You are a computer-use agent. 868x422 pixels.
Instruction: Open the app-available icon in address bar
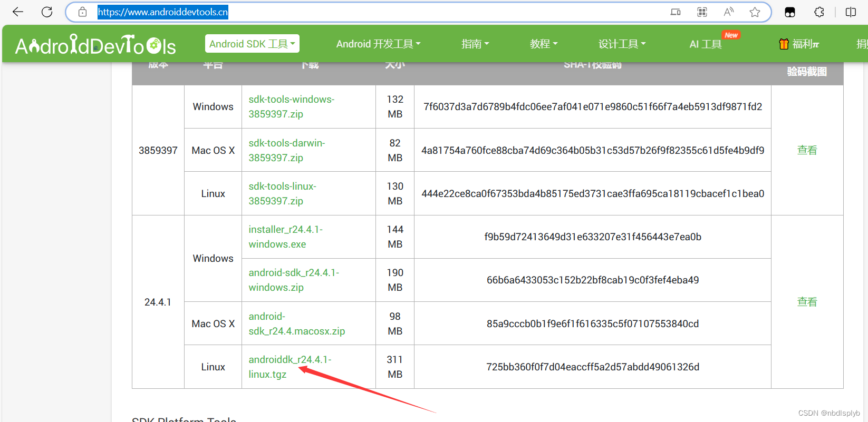pyautogui.click(x=676, y=12)
